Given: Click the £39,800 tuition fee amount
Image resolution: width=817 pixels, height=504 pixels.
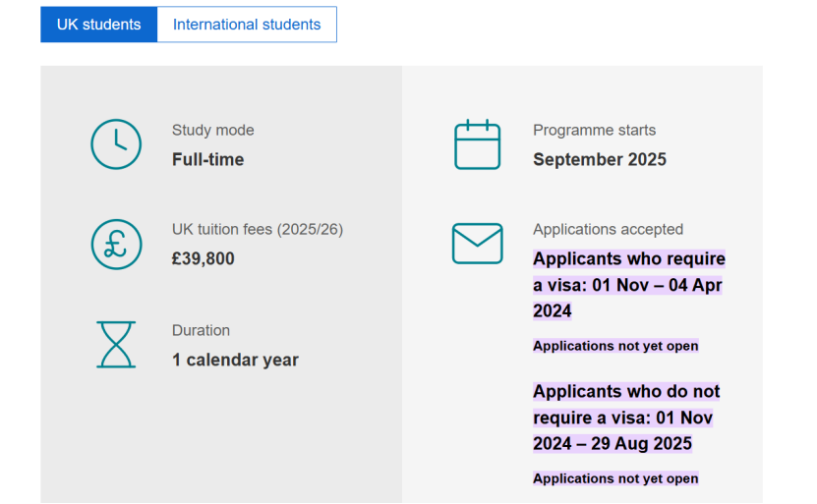Looking at the screenshot, I should 204,259.
